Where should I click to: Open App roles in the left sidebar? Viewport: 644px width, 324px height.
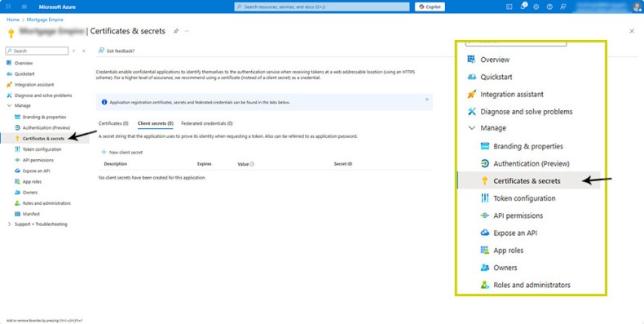tap(32, 182)
